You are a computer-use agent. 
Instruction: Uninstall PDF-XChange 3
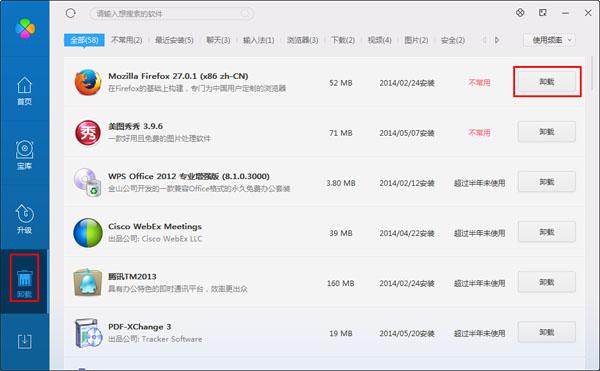(547, 332)
